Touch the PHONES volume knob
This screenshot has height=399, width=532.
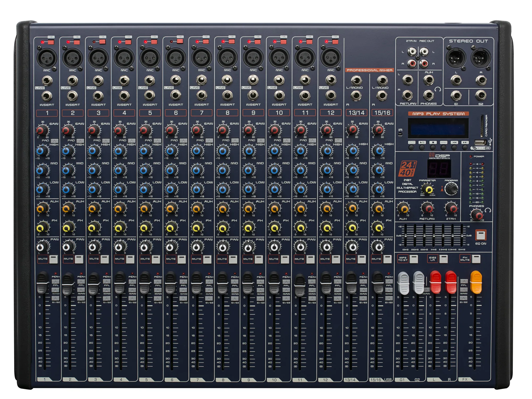click(x=476, y=215)
